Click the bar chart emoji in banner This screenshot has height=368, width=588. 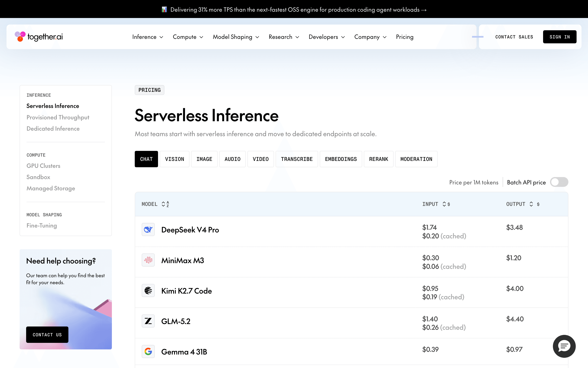coord(164,9)
